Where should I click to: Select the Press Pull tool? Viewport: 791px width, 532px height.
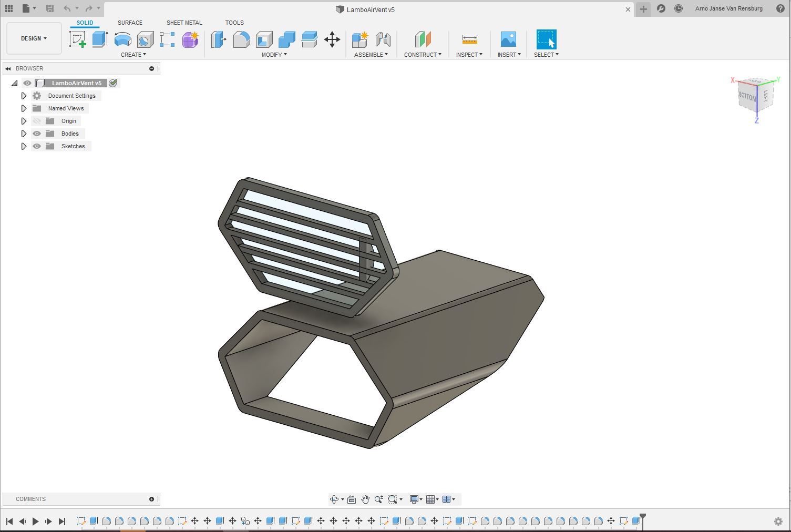tap(219, 39)
